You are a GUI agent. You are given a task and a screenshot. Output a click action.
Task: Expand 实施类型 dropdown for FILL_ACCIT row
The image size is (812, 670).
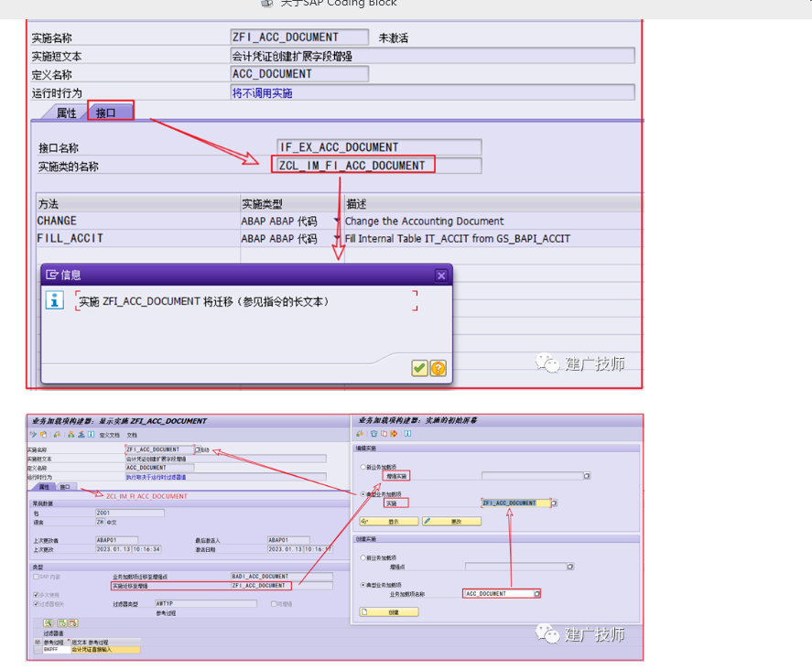click(x=337, y=239)
